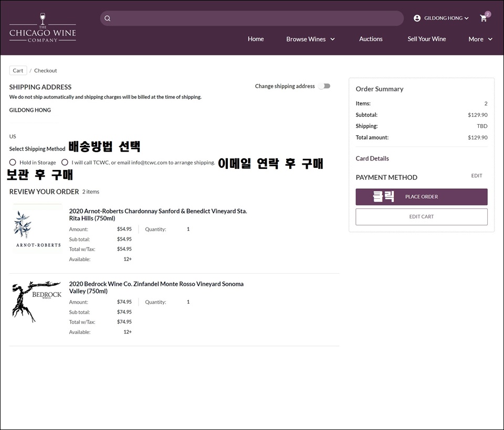Select the Hold in Storage radio option
The height and width of the screenshot is (430, 504).
pos(13,162)
